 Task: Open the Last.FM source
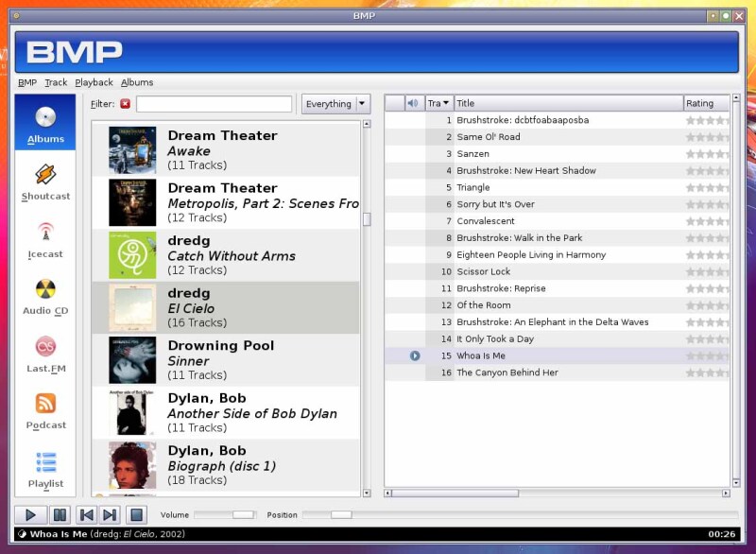click(45, 355)
